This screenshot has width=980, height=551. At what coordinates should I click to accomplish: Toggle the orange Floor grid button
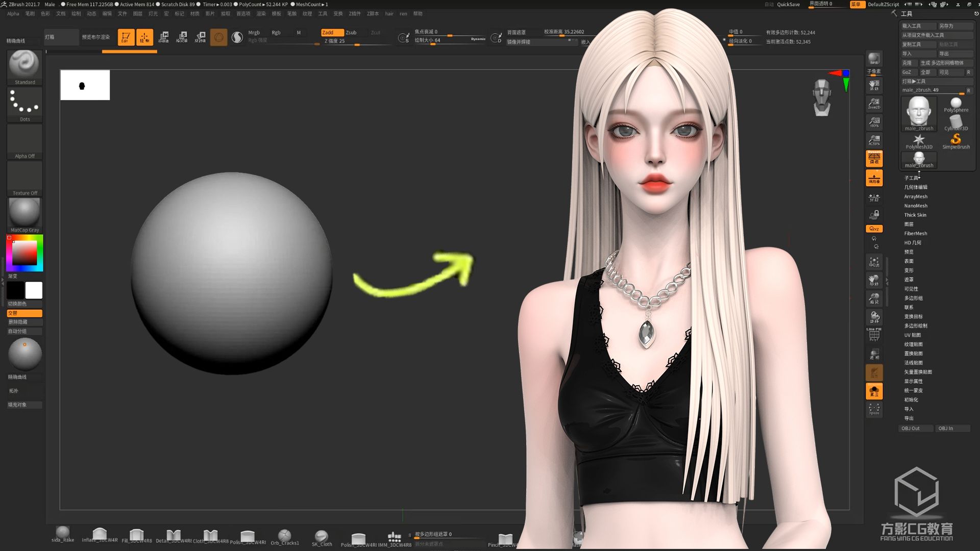(874, 178)
